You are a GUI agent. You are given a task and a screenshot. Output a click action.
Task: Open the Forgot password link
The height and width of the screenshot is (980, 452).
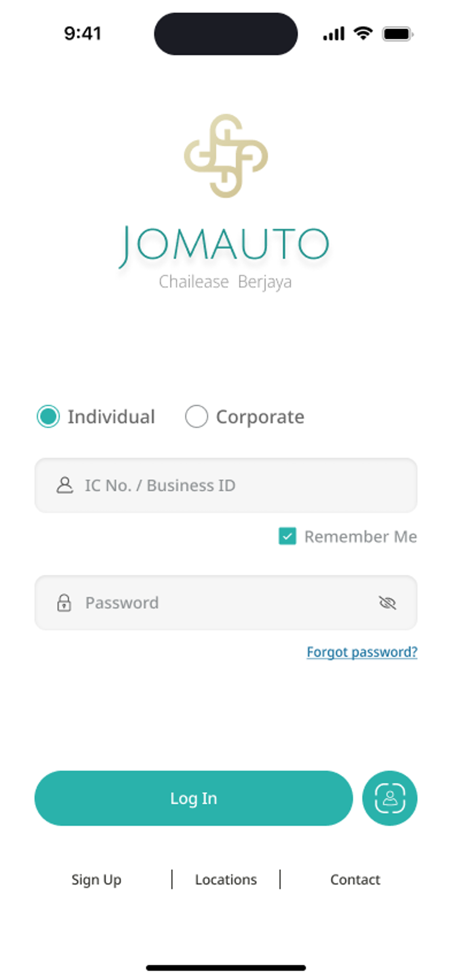[362, 652]
